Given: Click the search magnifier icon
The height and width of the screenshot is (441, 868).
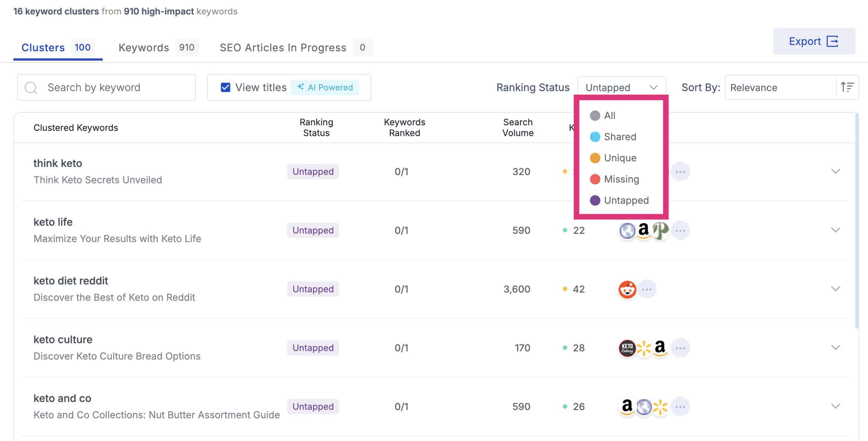Looking at the screenshot, I should tap(31, 88).
